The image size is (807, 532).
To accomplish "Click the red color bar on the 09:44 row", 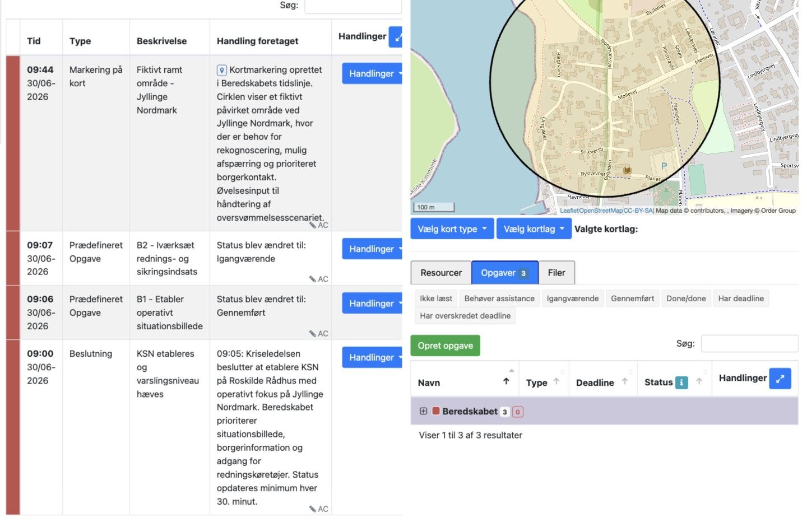I will [x=13, y=143].
